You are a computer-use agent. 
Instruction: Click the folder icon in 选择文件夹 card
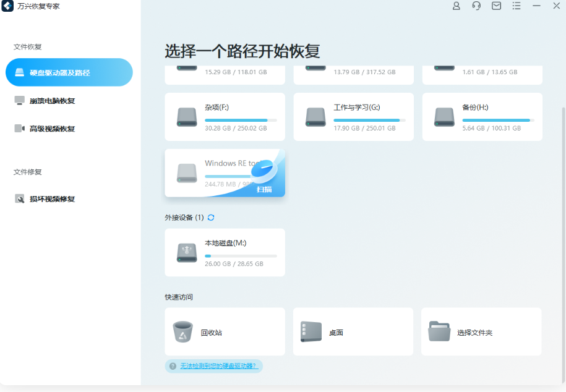(439, 331)
